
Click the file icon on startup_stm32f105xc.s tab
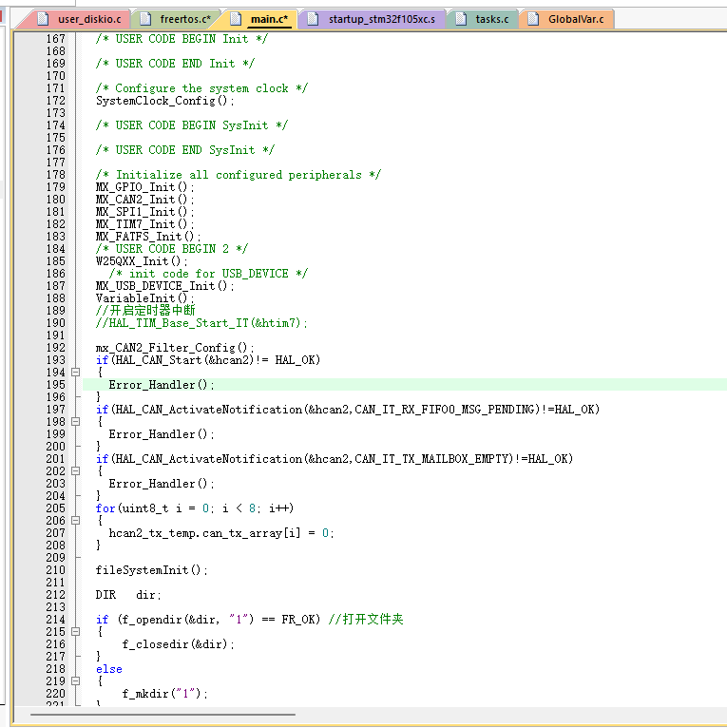(x=314, y=19)
